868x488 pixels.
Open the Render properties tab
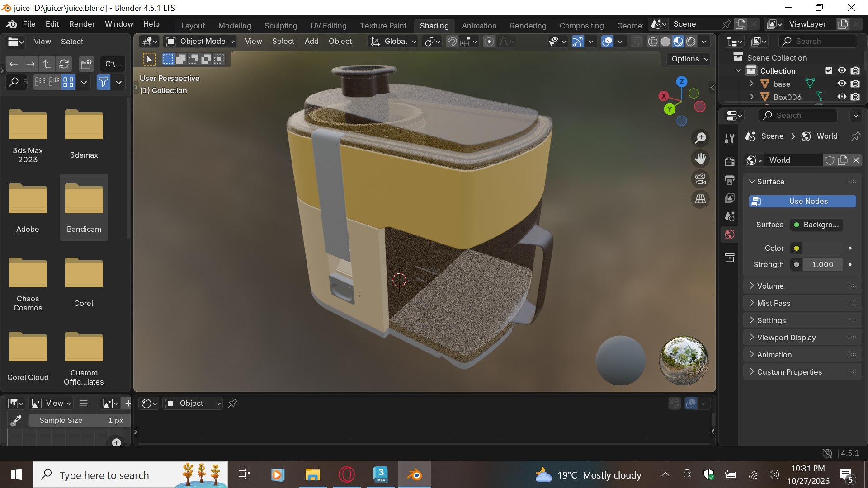coord(729,162)
